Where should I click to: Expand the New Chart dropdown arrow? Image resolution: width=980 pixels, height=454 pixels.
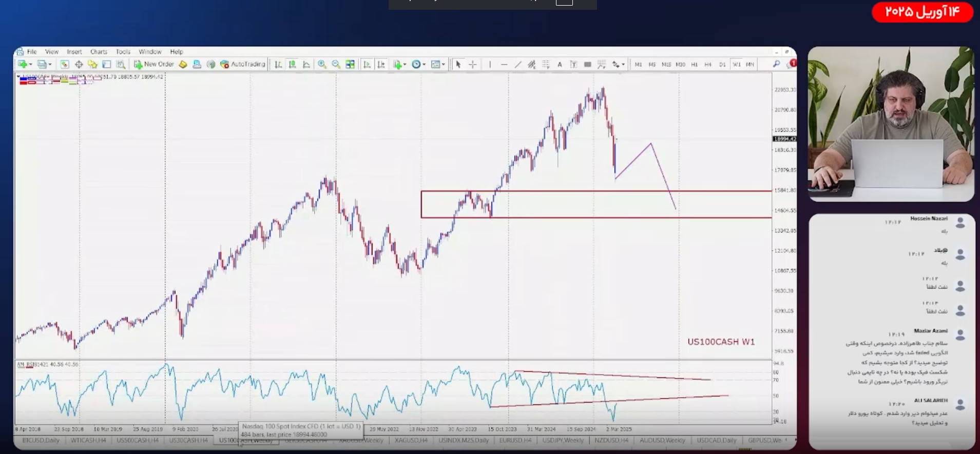tap(31, 65)
